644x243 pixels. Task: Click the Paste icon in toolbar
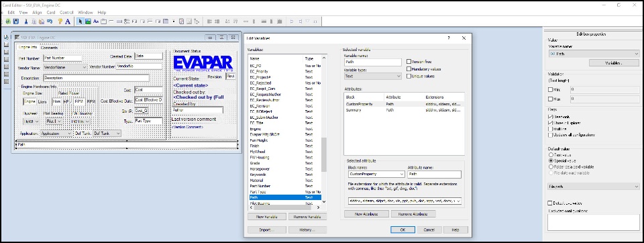click(42, 21)
